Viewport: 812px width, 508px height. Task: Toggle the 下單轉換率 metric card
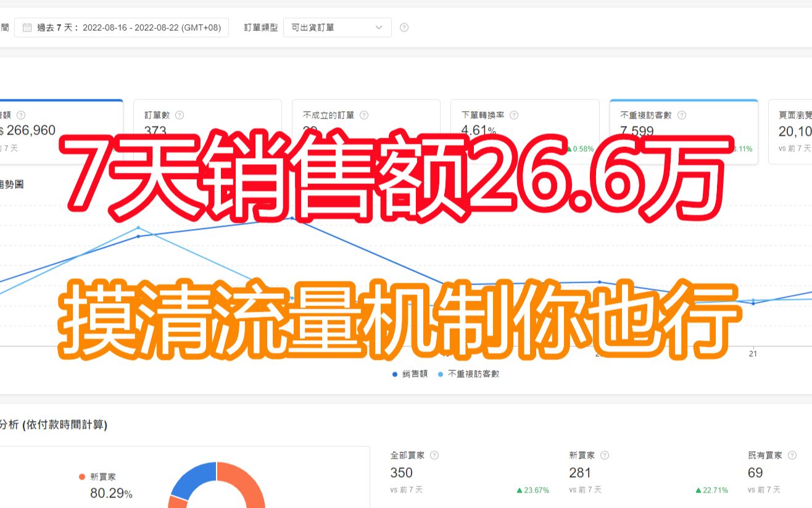(x=525, y=131)
